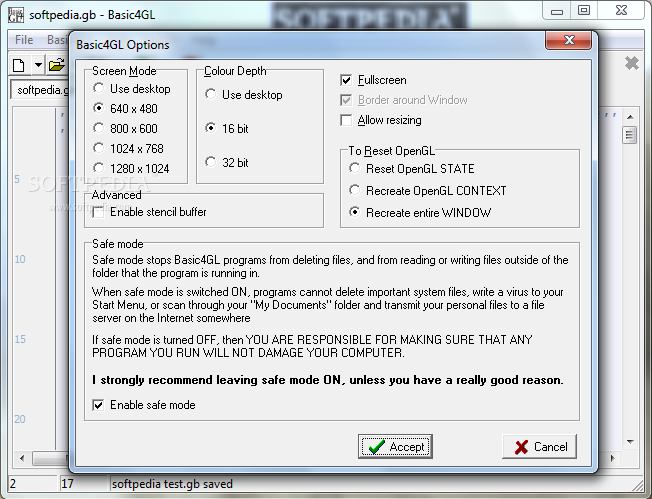Click line number 10 in editor gutter
Viewport: 652px width, 499px height.
click(x=20, y=259)
